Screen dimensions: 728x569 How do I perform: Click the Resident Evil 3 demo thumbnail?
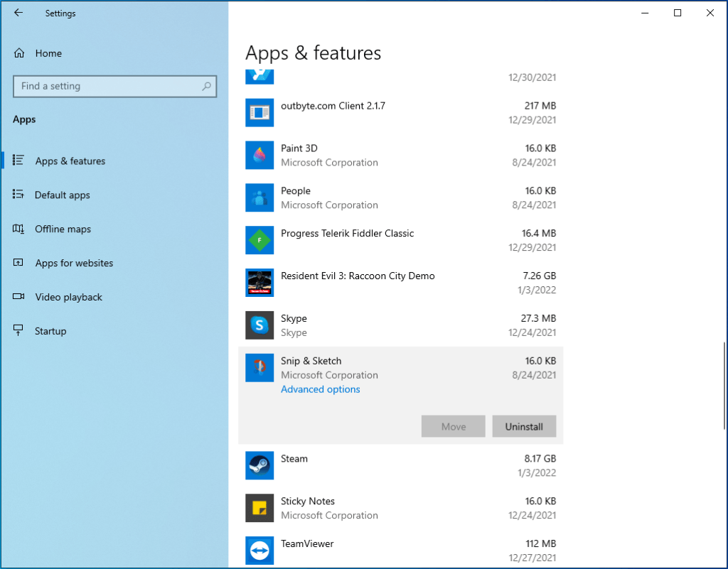pos(259,282)
